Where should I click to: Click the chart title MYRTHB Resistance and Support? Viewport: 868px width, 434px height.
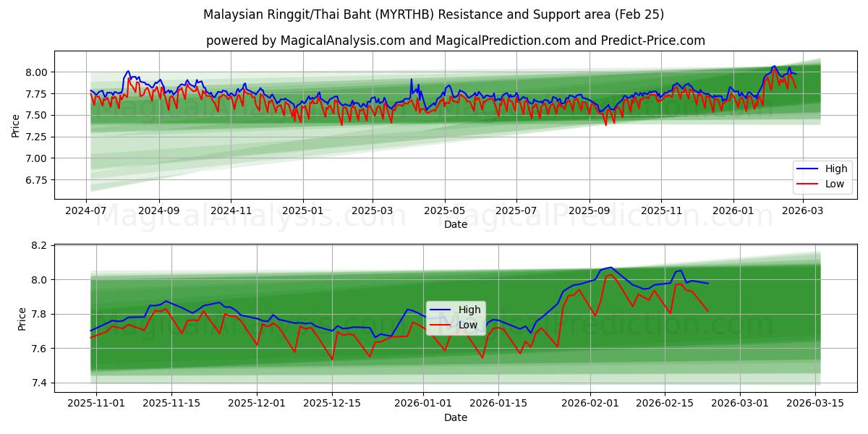434,12
